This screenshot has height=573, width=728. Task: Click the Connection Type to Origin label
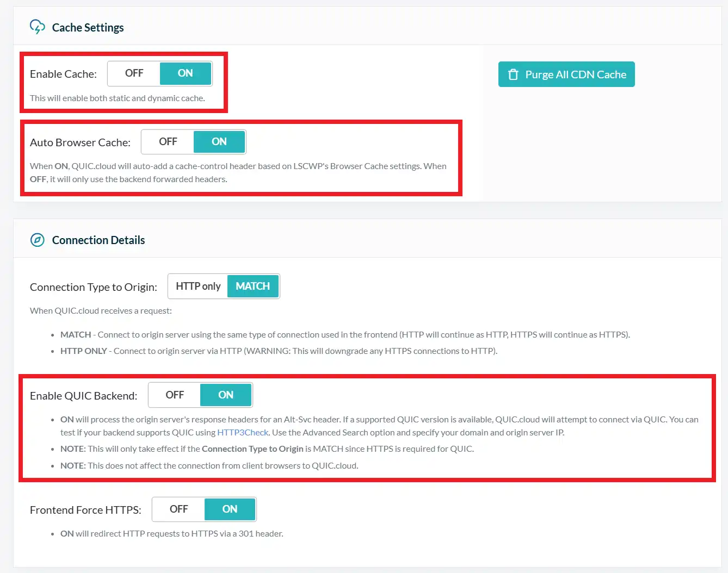click(x=93, y=287)
